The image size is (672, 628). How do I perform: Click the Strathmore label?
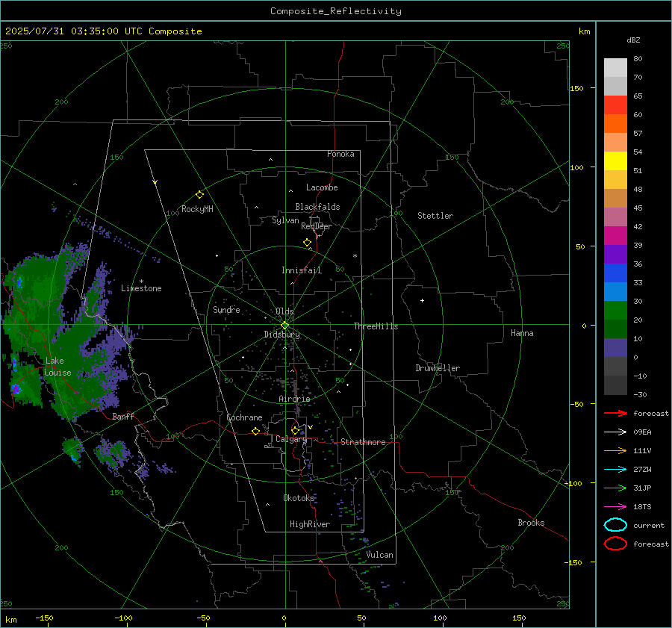[x=363, y=442]
